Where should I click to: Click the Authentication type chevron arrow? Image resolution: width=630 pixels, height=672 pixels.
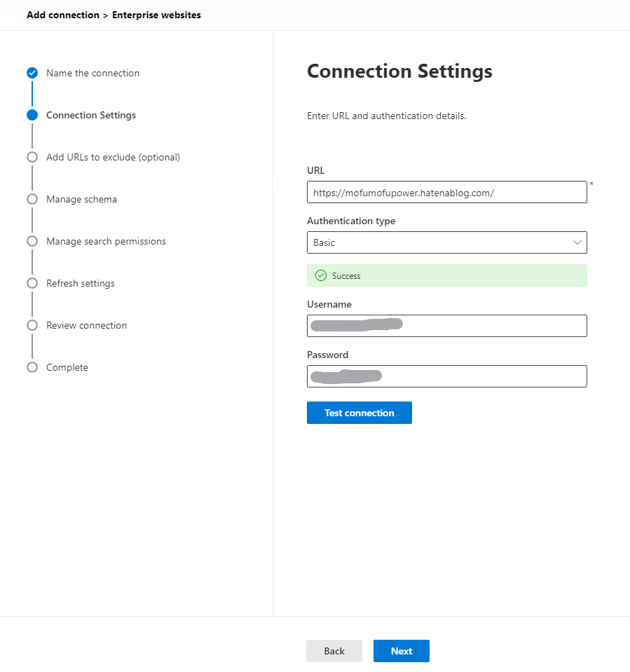pyautogui.click(x=577, y=242)
